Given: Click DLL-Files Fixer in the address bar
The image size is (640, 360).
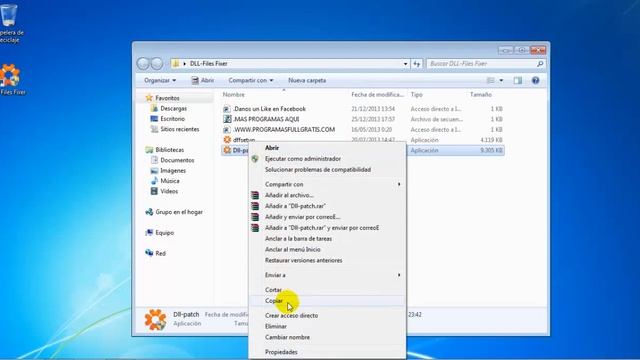Looking at the screenshot, I should point(209,64).
